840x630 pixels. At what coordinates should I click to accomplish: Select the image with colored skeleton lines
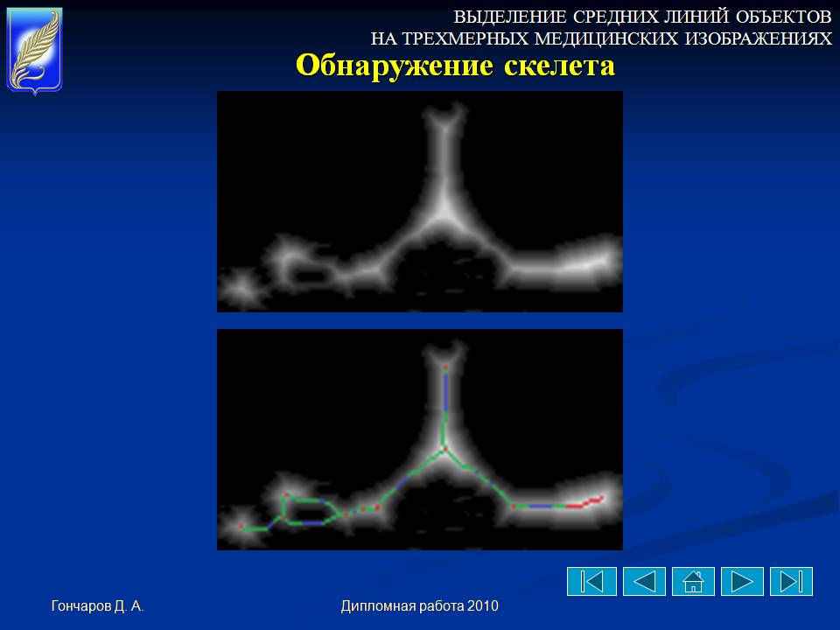[x=419, y=439]
